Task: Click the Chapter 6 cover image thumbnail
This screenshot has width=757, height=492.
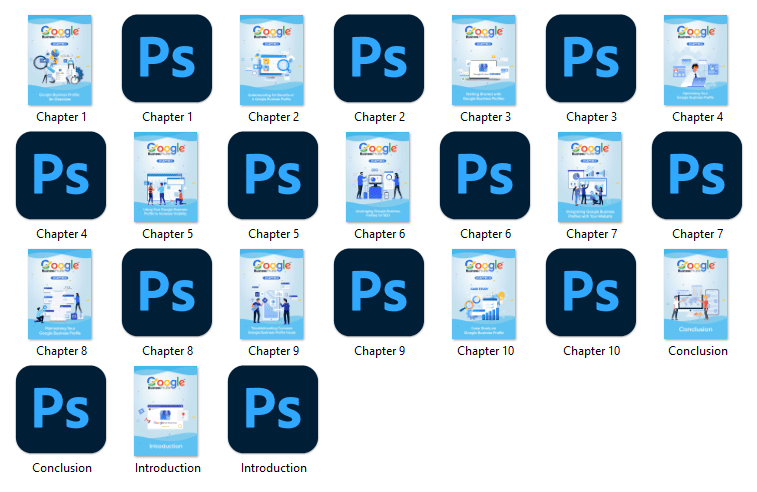Action: [x=378, y=177]
